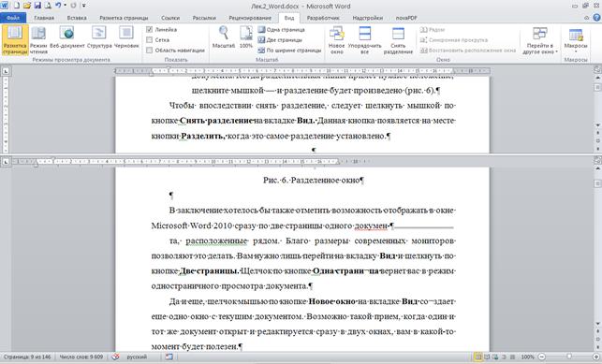
Task: Switch to Черновик draft view
Action: pyautogui.click(x=126, y=38)
